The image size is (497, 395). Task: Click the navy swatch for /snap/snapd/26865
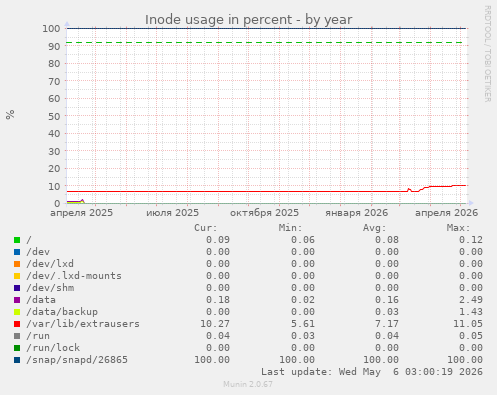pos(17,360)
